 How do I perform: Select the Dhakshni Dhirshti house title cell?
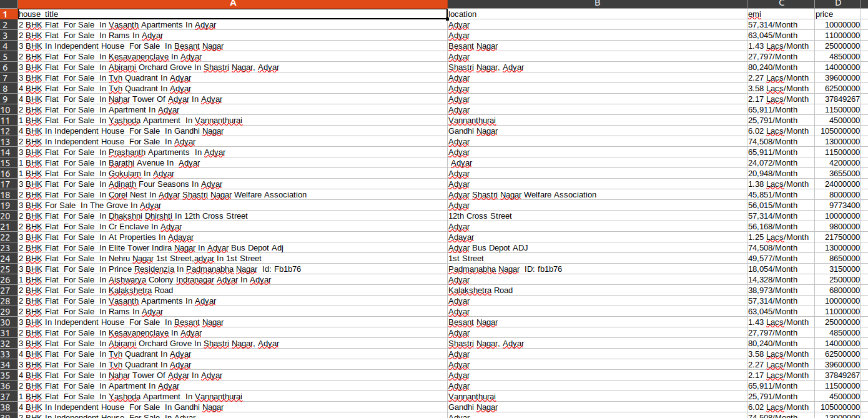click(232, 216)
